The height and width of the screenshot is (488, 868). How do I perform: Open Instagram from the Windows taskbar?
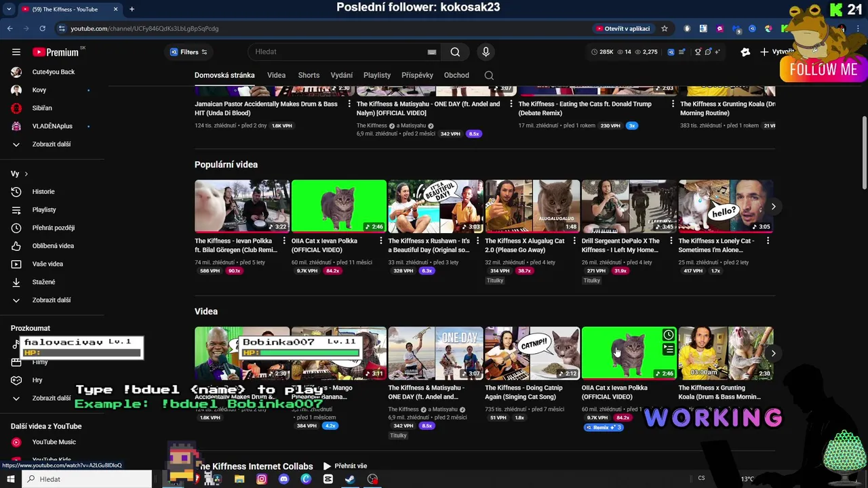pyautogui.click(x=262, y=479)
